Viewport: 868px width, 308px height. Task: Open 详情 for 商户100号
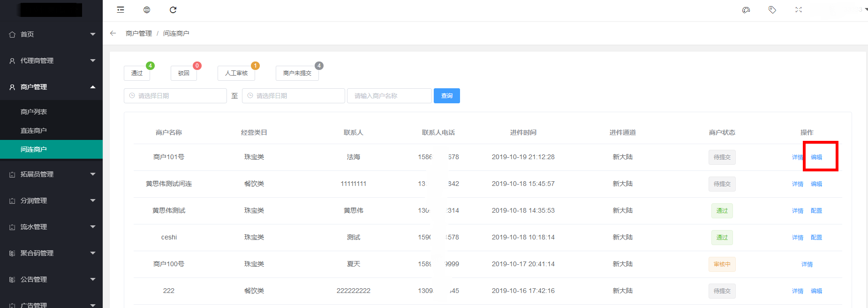[x=807, y=264]
